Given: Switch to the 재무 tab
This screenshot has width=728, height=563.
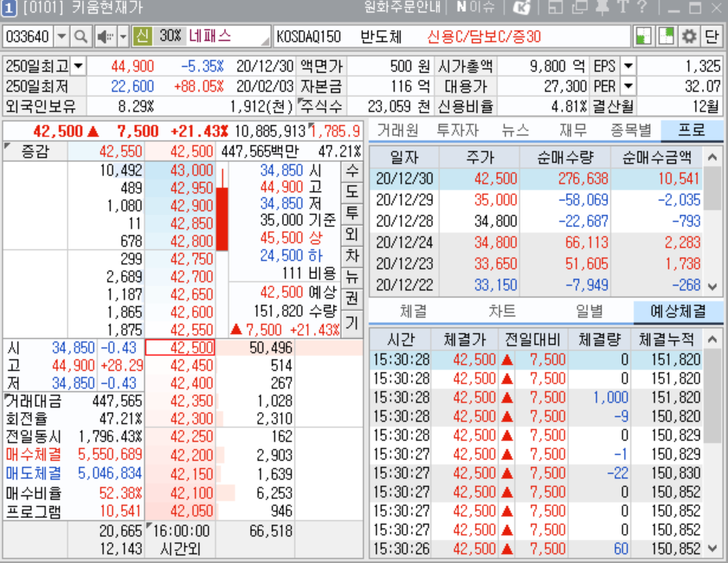Looking at the screenshot, I should pyautogui.click(x=573, y=130).
